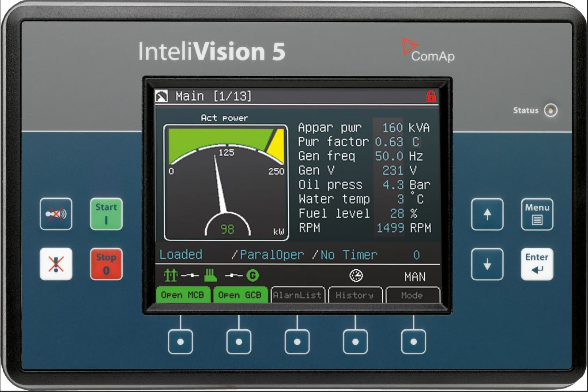Click the red access lock icon
588x392 pixels.
[x=431, y=96]
